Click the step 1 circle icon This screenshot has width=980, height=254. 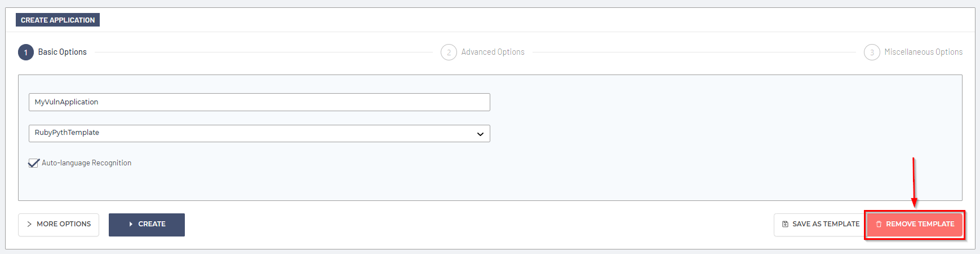[x=26, y=52]
